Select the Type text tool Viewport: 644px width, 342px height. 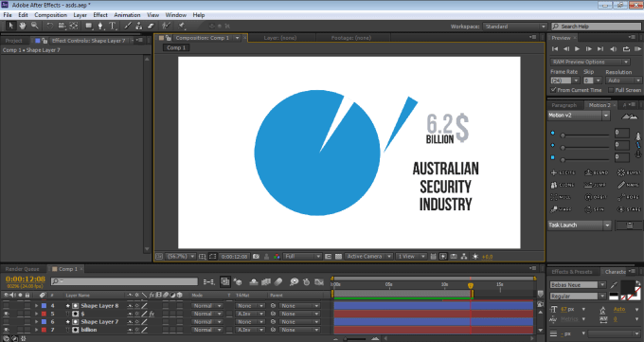(112, 26)
